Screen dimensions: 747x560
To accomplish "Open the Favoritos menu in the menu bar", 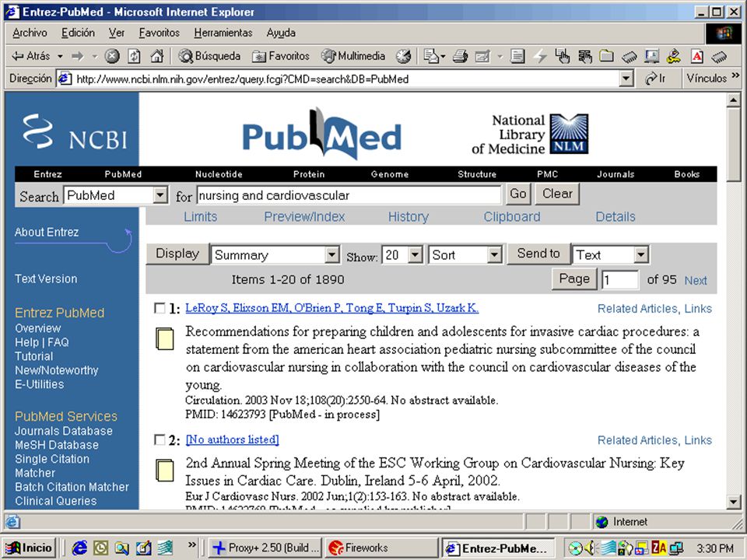I will [x=159, y=33].
